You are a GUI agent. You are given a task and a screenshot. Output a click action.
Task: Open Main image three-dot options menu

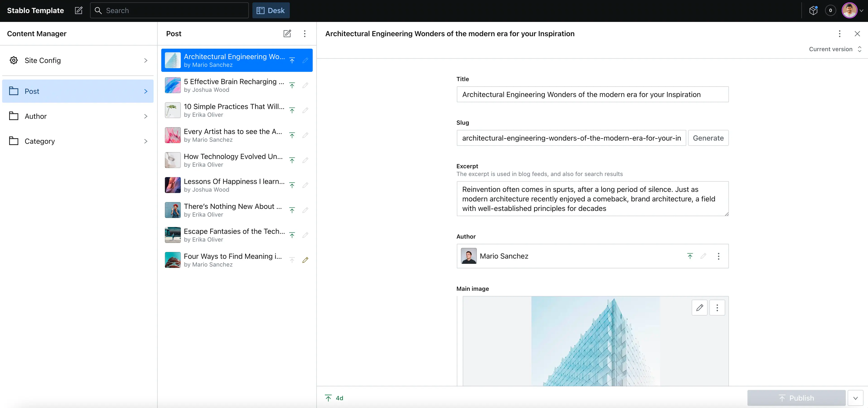click(717, 308)
